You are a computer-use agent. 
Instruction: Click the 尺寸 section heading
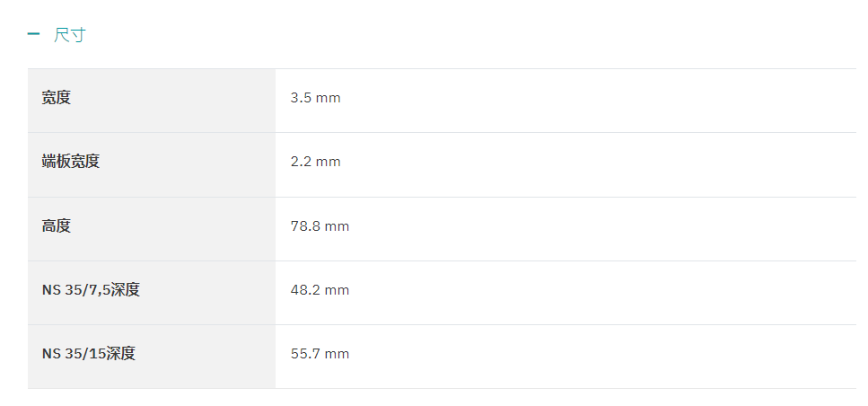pos(70,35)
